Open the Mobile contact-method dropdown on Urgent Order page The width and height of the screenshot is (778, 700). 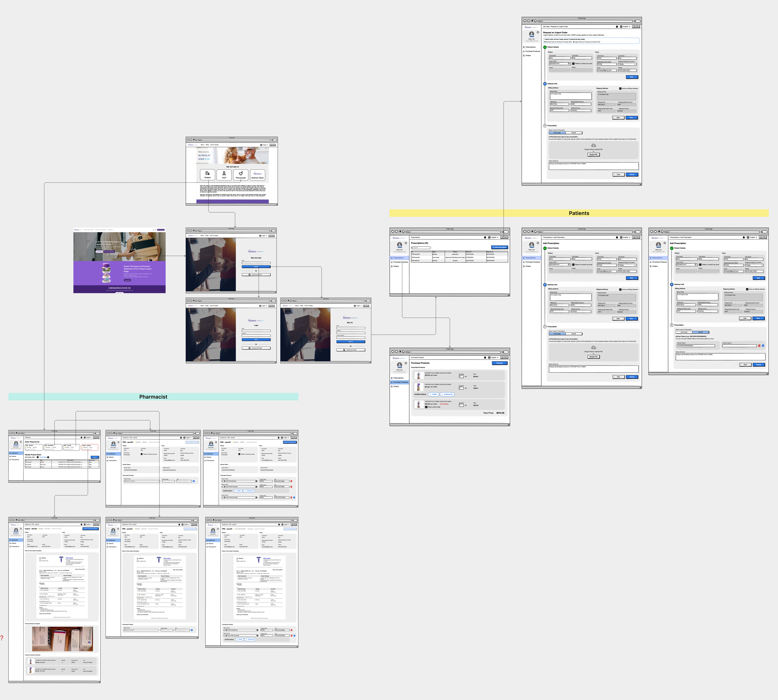(x=627, y=64)
